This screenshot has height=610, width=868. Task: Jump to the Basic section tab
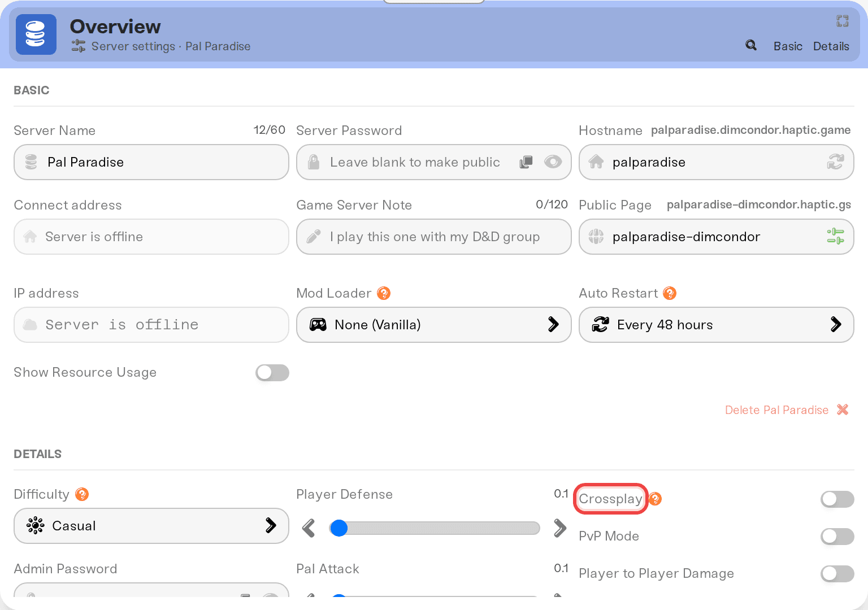[788, 46]
